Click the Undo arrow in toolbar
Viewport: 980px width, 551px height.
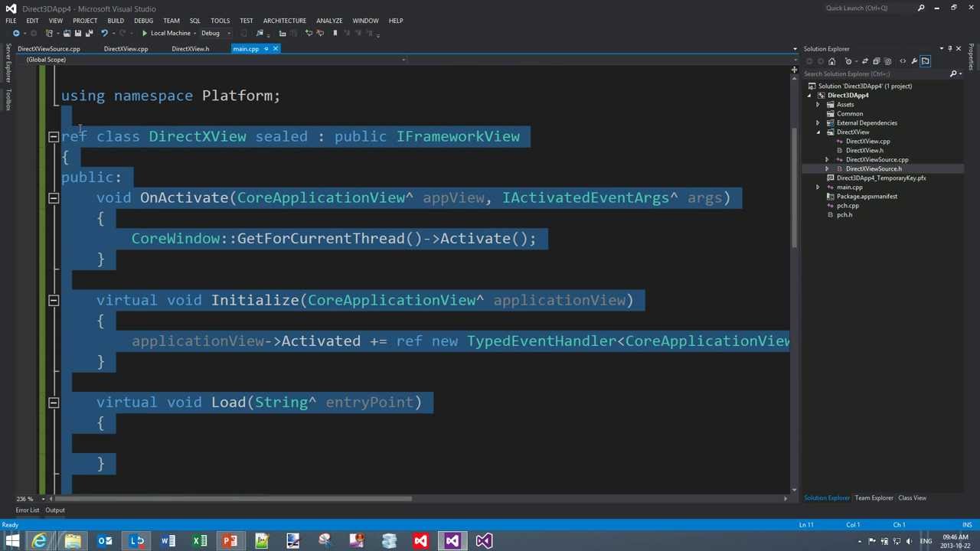pyautogui.click(x=104, y=33)
